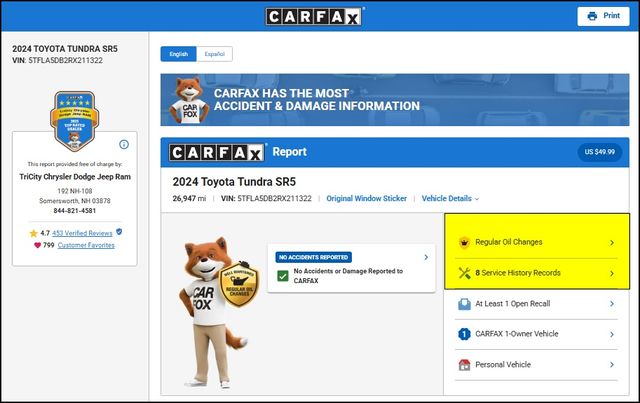This screenshot has height=403, width=640.
Task: Click the CARFAX 1-Owner badge icon
Action: [x=464, y=334]
